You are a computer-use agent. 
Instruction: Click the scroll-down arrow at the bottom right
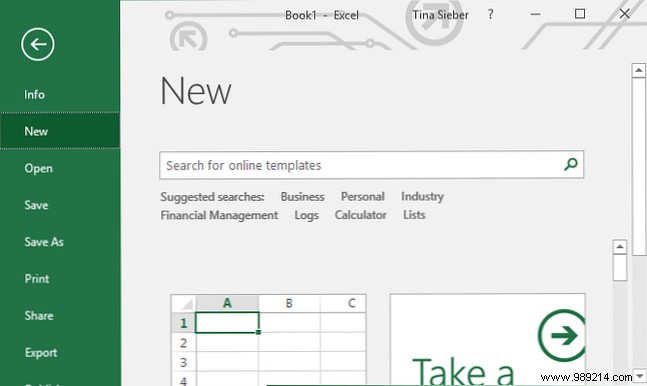click(x=640, y=376)
